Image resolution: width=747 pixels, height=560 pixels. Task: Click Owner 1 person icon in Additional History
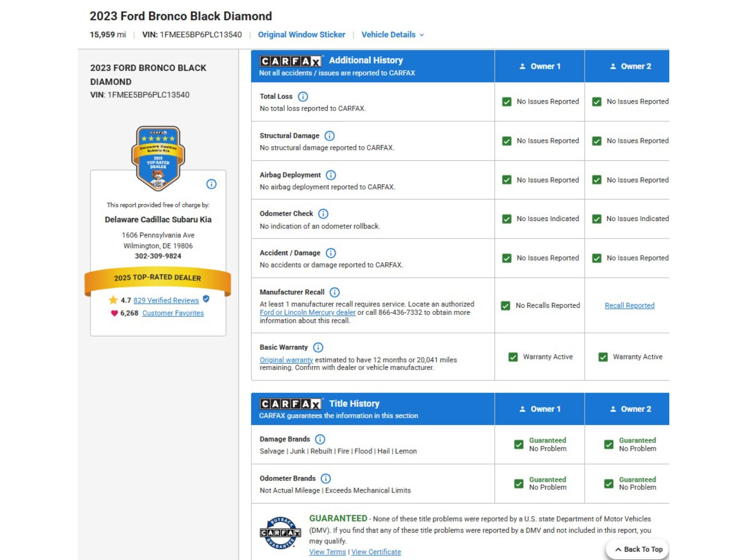(x=522, y=66)
